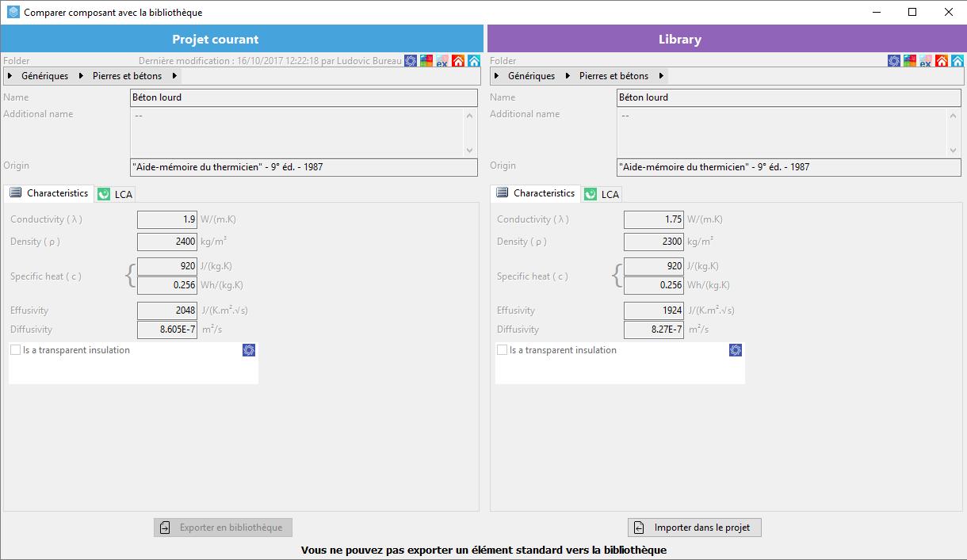Click the purple 'Library' header
This screenshot has height=560, width=967.
coord(727,39)
